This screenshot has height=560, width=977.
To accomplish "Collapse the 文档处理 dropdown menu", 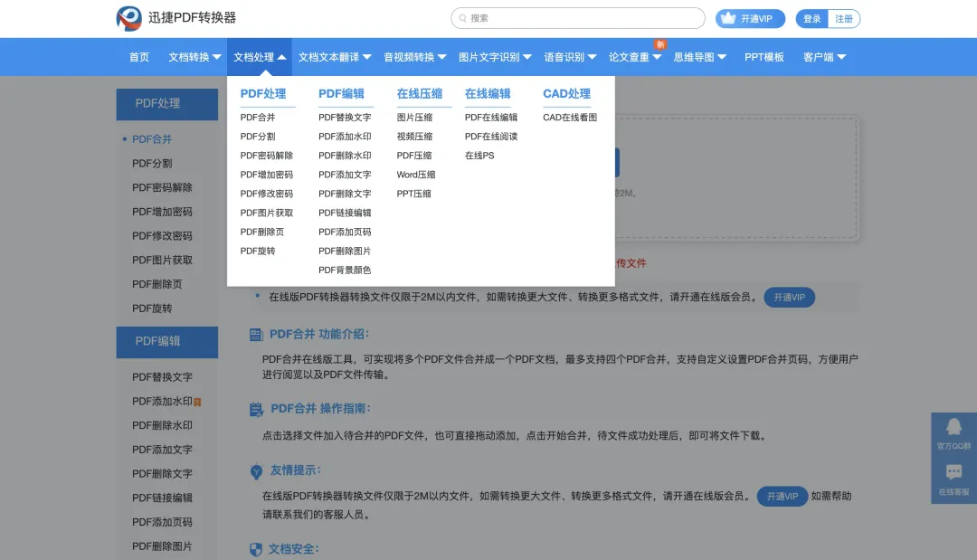I will click(x=260, y=57).
